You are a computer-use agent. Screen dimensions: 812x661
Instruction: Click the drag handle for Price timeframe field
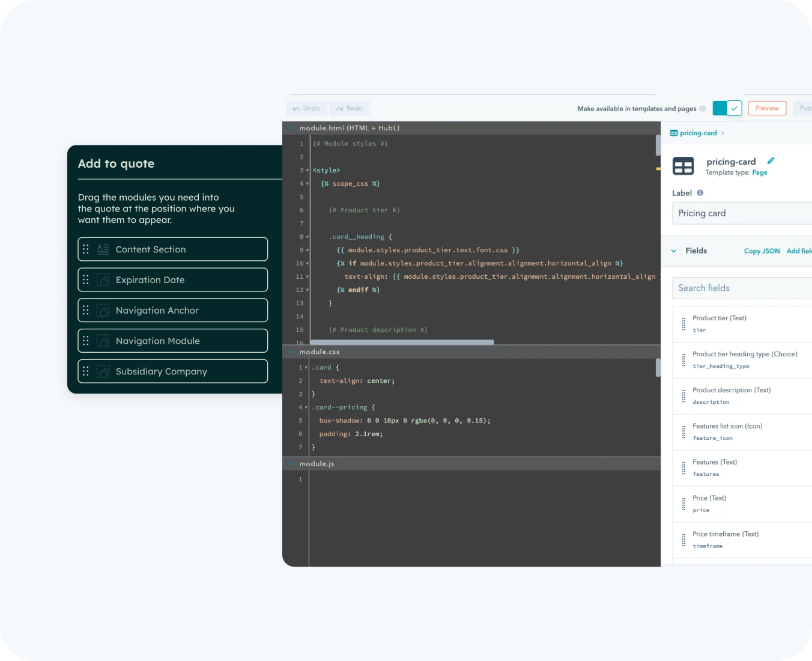coord(683,541)
